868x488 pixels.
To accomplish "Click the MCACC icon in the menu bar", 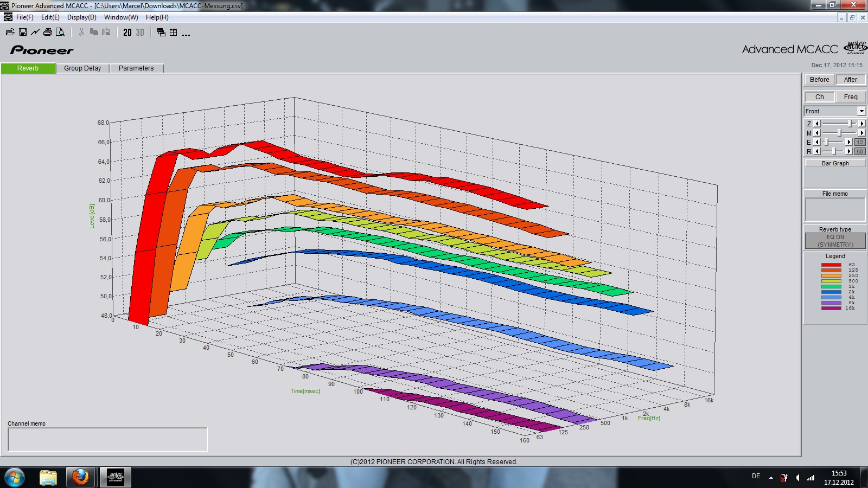I will [8, 17].
